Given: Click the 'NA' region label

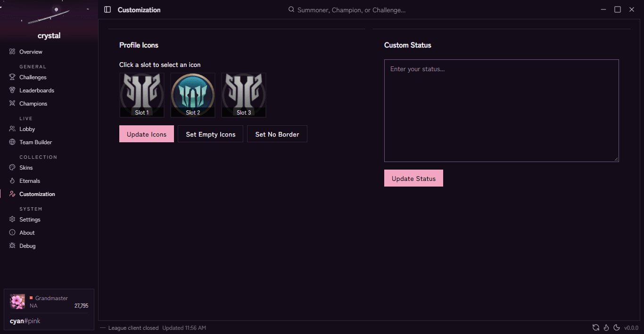Looking at the screenshot, I should point(33,306).
